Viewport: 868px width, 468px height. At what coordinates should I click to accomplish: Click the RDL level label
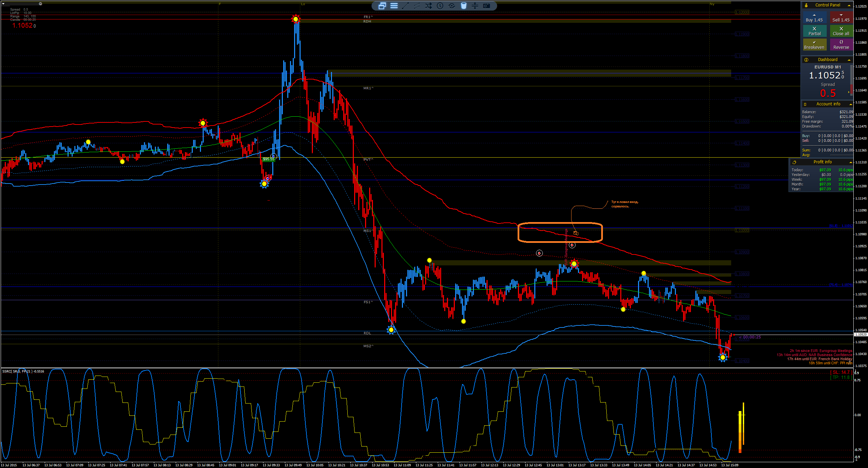(x=367, y=333)
